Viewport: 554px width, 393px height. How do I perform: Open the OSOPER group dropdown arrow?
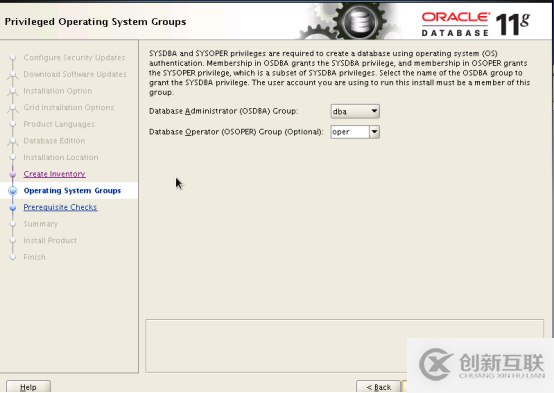374,132
